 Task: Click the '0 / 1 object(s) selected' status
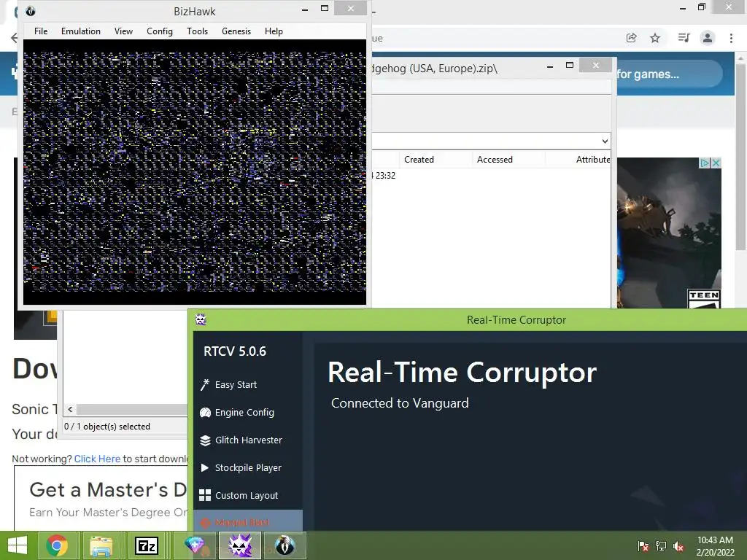click(107, 426)
